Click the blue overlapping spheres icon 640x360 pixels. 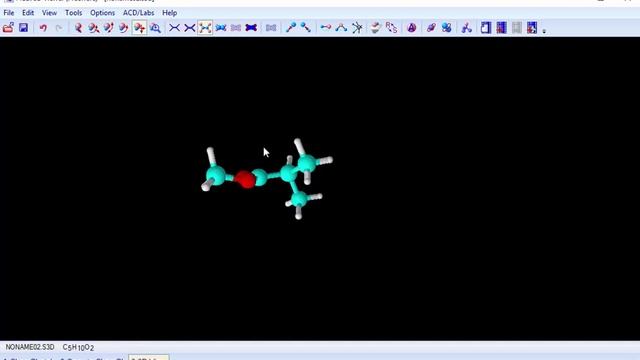click(x=447, y=28)
